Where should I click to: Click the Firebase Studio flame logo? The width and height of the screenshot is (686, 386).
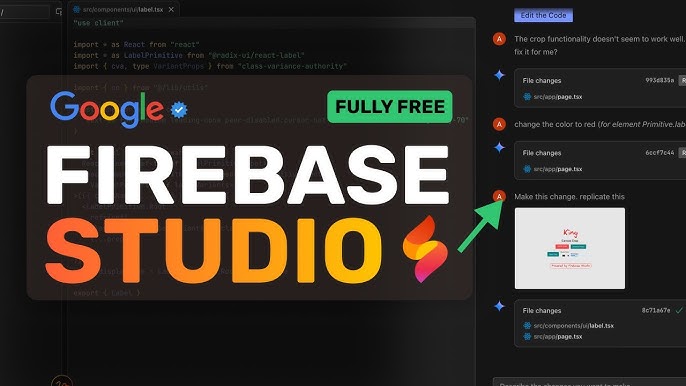click(x=425, y=249)
